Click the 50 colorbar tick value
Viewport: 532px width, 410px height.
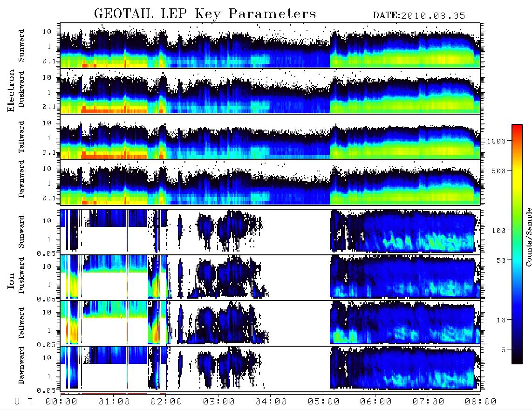pos(501,260)
